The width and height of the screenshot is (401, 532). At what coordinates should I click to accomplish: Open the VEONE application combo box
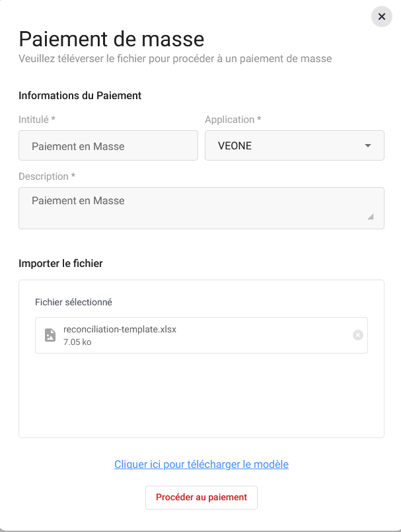(284, 146)
